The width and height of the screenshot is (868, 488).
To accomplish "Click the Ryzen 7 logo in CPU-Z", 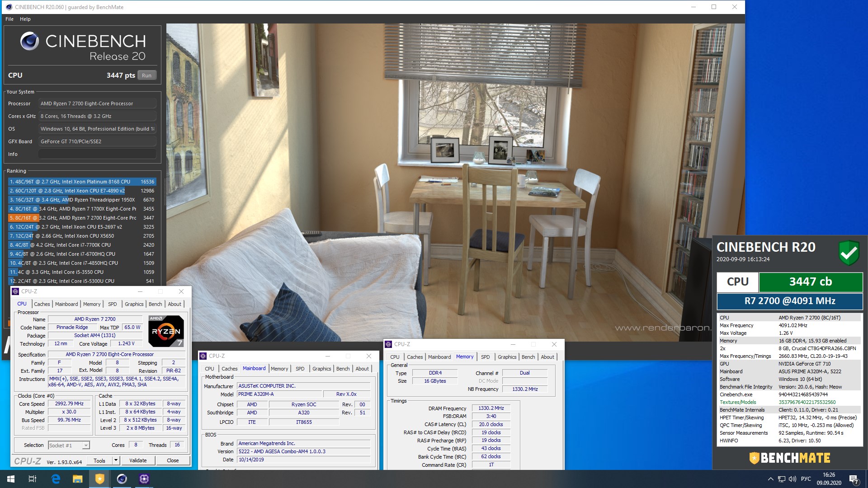I will click(166, 331).
